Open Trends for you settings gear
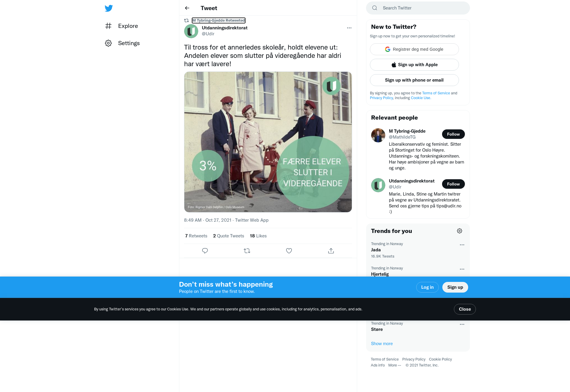570x392 pixels. pos(460,231)
